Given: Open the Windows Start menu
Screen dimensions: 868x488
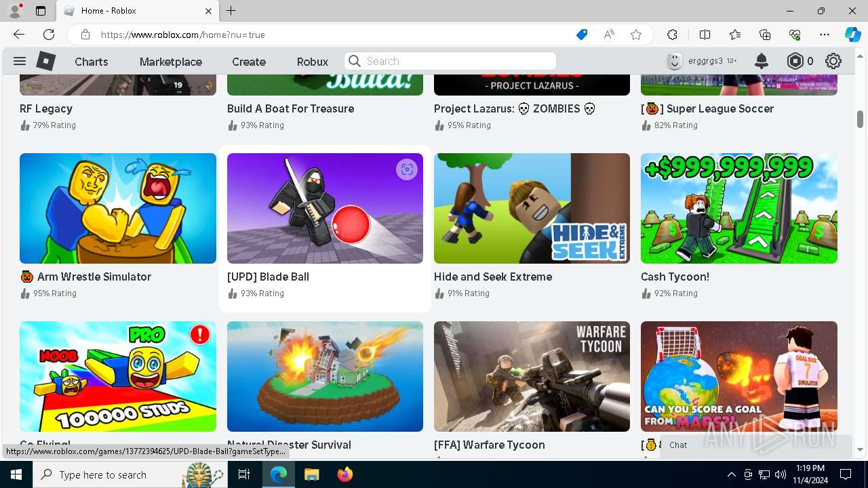Looking at the screenshot, I should click(16, 474).
